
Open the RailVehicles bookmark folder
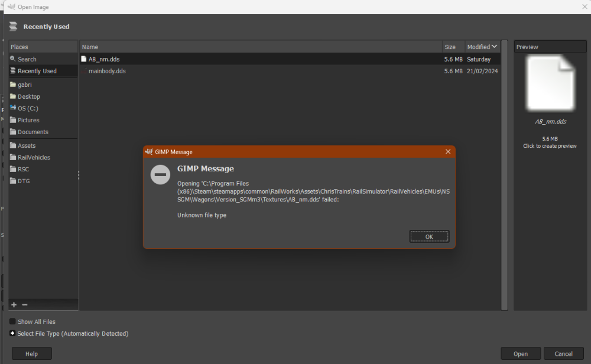point(34,157)
